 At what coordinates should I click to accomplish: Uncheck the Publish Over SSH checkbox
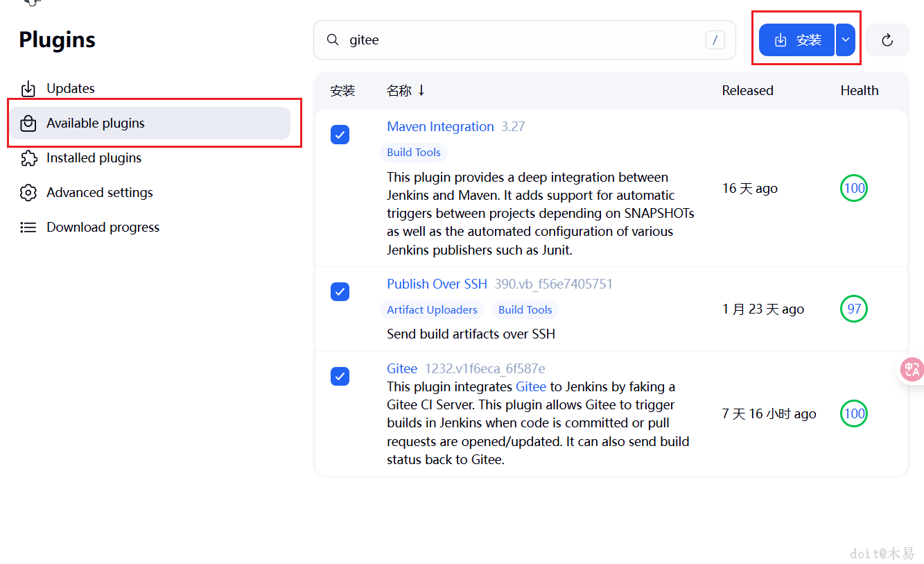pos(340,292)
